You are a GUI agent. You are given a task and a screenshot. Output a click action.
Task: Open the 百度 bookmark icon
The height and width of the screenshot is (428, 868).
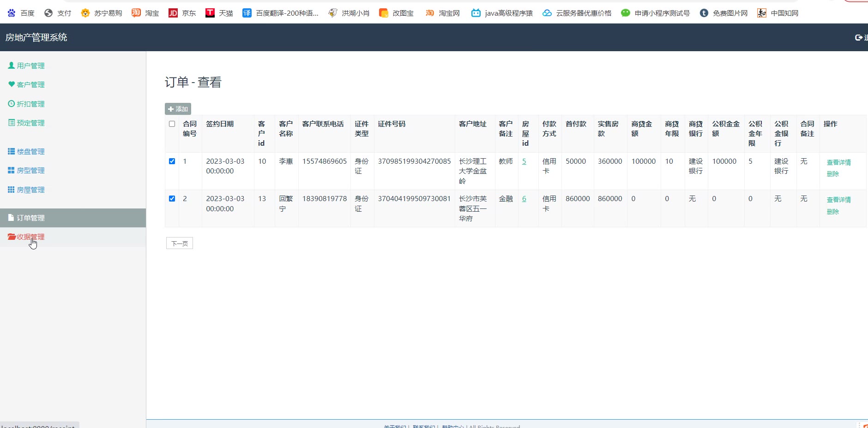pyautogui.click(x=12, y=13)
